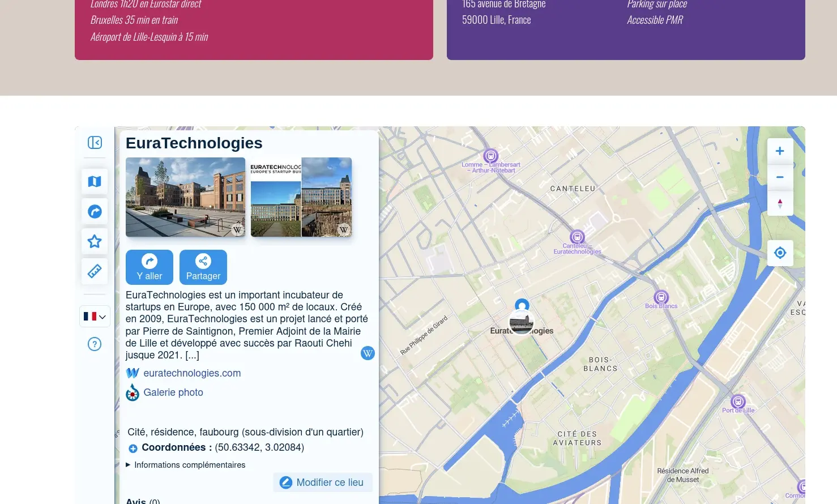This screenshot has height=504, width=837.
Task: Open the Galerie photo link
Action: point(173,392)
